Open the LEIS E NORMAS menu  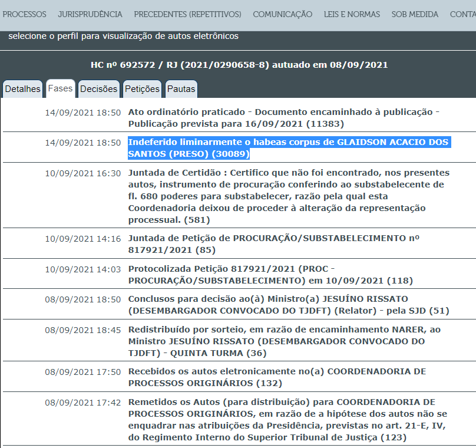[352, 14]
